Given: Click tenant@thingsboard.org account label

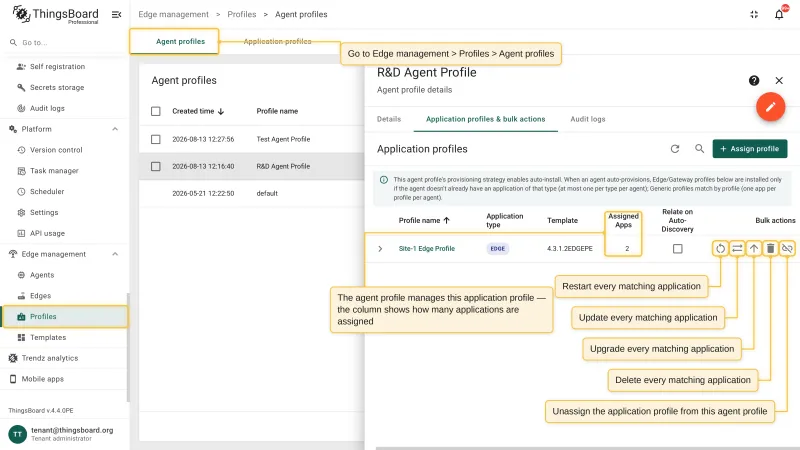Looking at the screenshot, I should (x=72, y=430).
